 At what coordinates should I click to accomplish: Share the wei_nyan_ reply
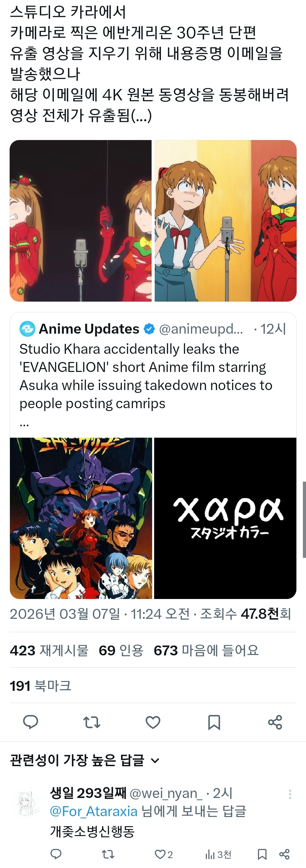coord(284,854)
